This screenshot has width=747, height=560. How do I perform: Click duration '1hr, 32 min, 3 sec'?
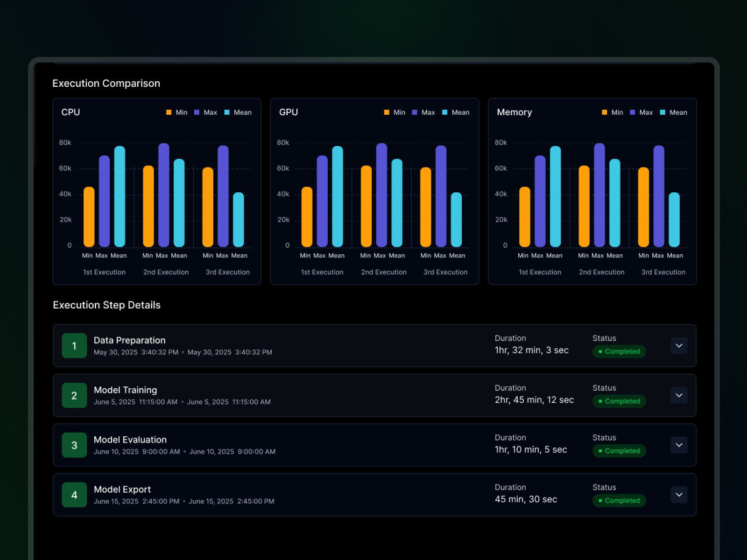532,350
